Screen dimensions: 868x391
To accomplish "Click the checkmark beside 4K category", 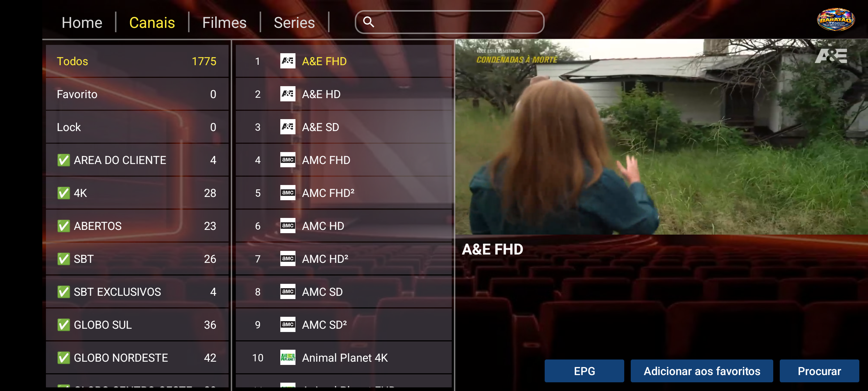I will click(x=63, y=193).
